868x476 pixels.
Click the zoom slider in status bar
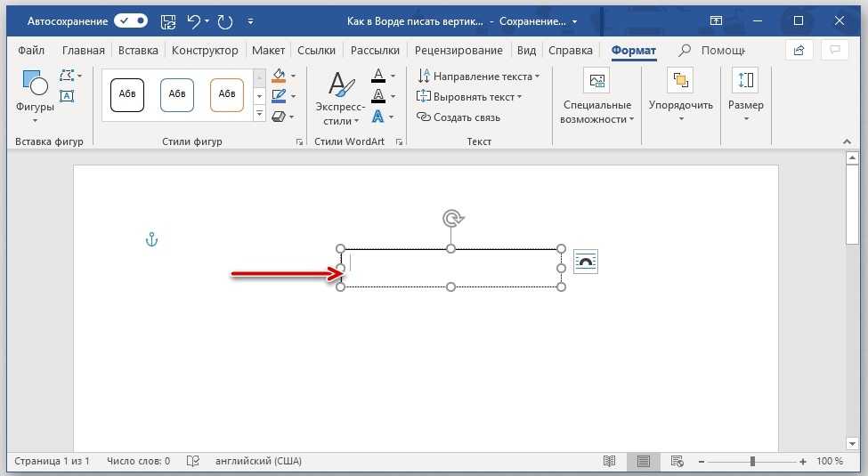[x=752, y=461]
